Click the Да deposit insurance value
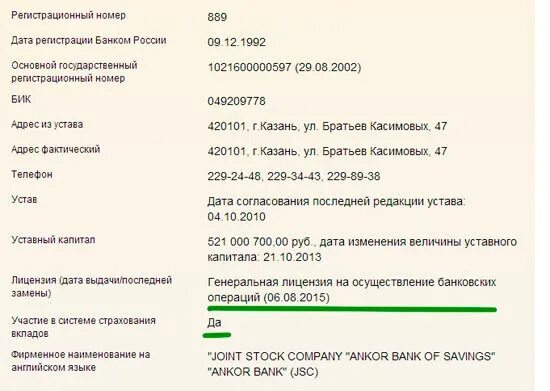 [214, 323]
